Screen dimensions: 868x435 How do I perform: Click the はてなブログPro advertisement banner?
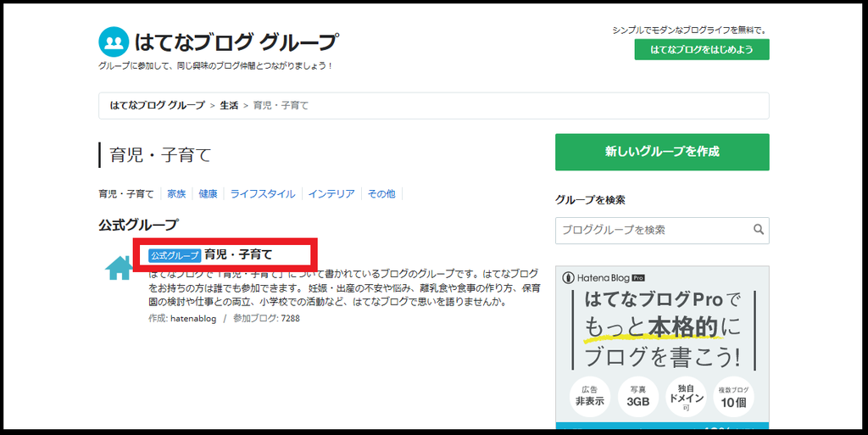tap(662, 347)
